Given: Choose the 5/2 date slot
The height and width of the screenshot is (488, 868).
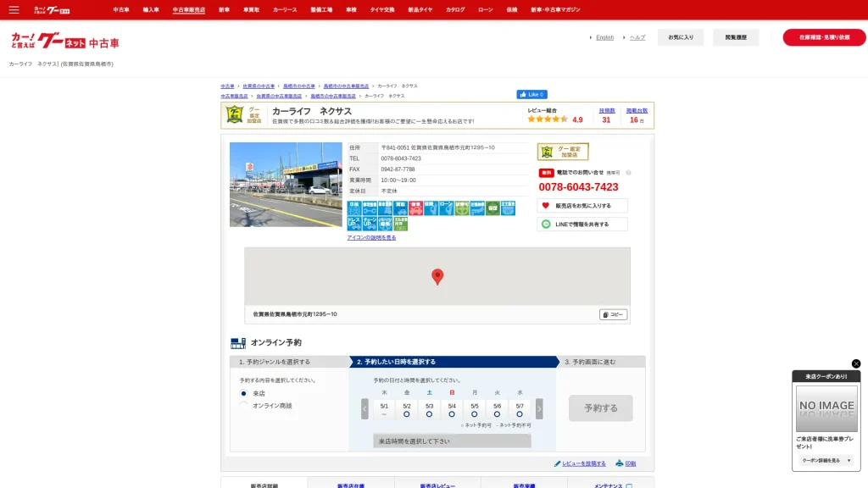Looking at the screenshot, I should click(407, 409).
